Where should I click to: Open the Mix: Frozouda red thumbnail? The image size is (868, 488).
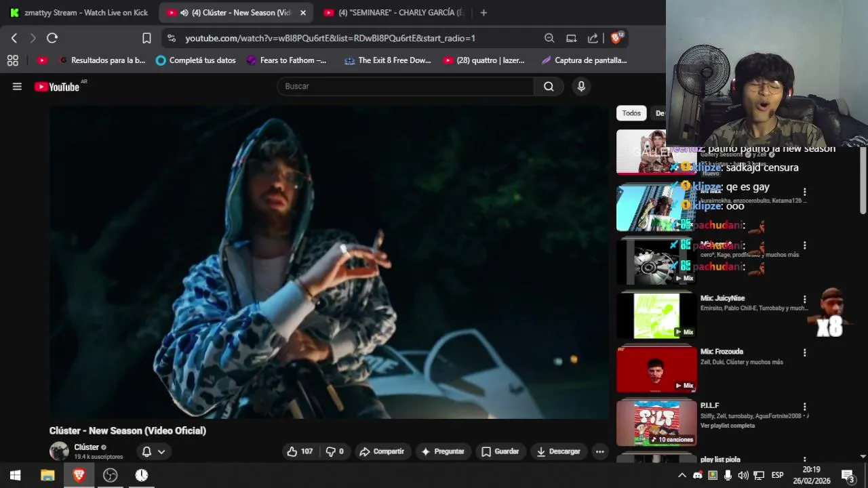pos(656,369)
